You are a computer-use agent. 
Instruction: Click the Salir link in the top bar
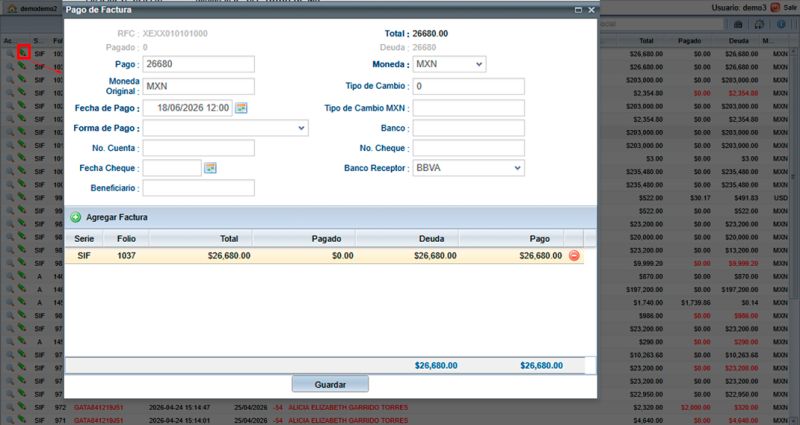pyautogui.click(x=790, y=8)
